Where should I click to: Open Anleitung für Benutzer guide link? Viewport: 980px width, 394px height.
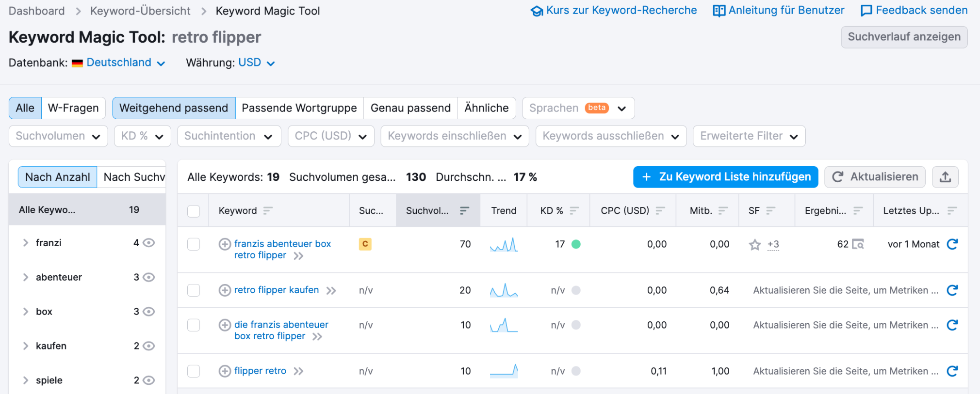pyautogui.click(x=779, y=11)
